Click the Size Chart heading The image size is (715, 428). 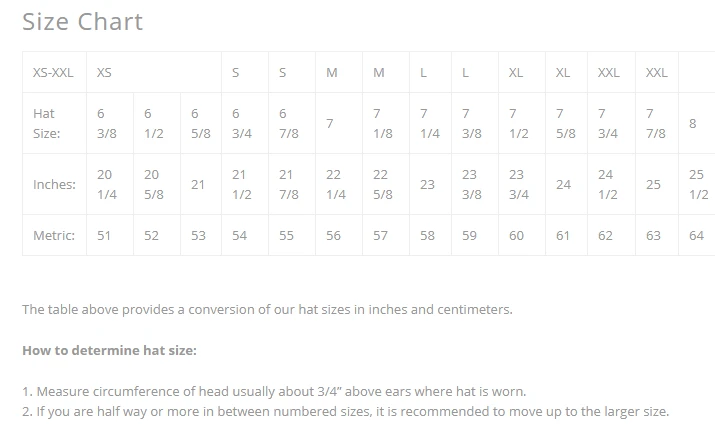82,22
